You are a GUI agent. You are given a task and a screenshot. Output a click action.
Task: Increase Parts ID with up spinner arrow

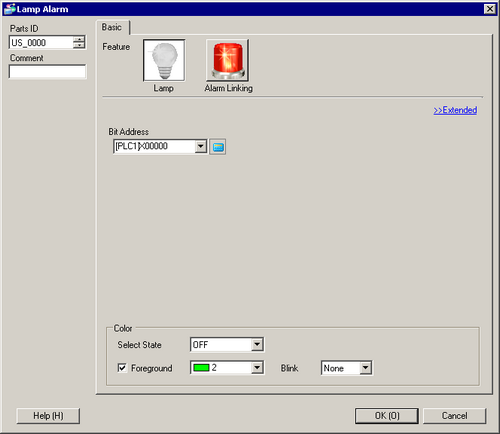click(x=79, y=39)
